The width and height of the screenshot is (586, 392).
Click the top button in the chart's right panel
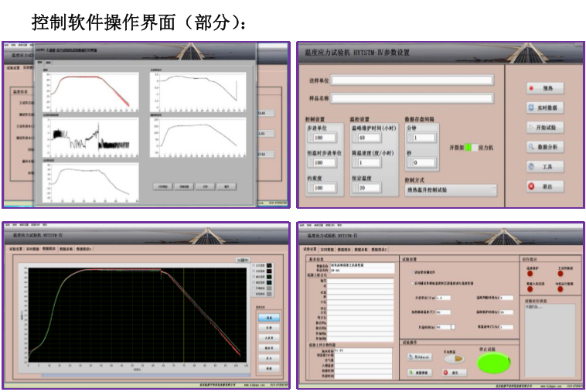click(268, 317)
